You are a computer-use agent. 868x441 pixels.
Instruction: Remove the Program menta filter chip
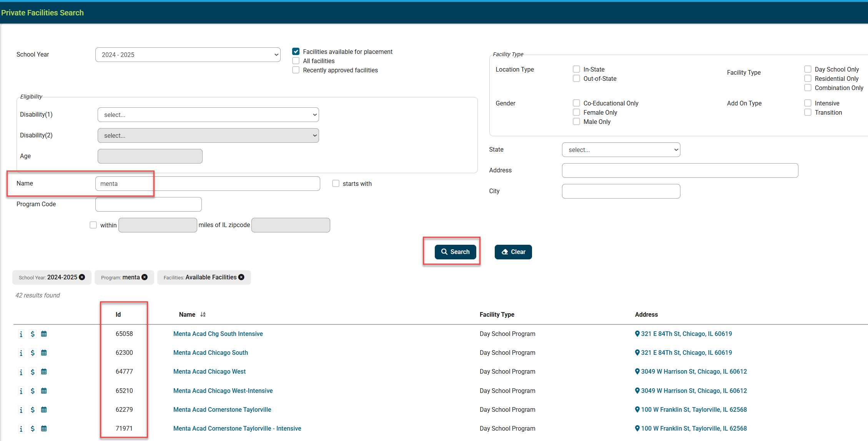pyautogui.click(x=145, y=277)
